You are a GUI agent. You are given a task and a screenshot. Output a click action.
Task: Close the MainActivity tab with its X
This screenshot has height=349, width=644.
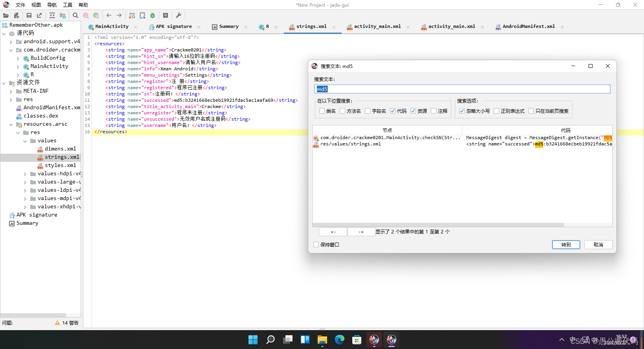tap(136, 27)
